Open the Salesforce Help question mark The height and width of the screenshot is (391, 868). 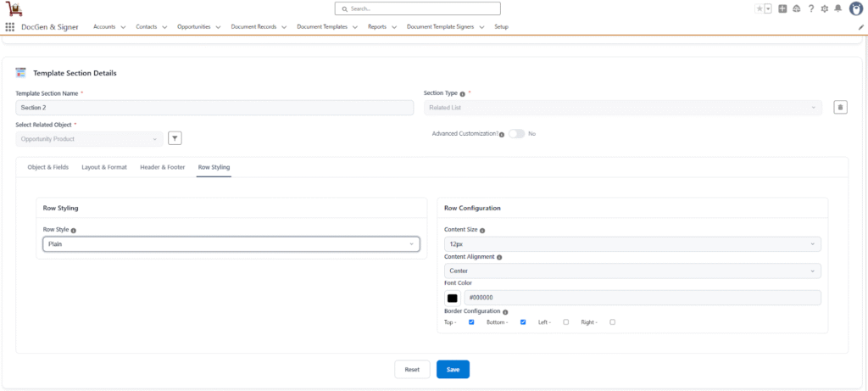click(x=810, y=8)
